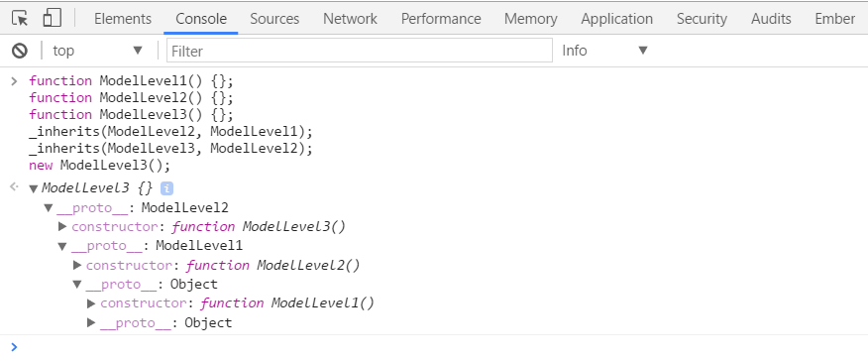Expand constructor function ModelLevel2() entry
Image resolution: width=868 pixels, height=361 pixels.
coord(77,265)
